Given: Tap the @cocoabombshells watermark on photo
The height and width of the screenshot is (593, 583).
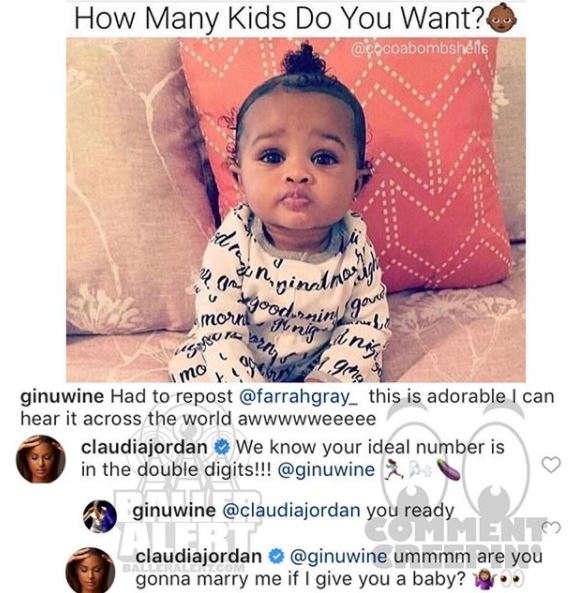Looking at the screenshot, I should [420, 50].
